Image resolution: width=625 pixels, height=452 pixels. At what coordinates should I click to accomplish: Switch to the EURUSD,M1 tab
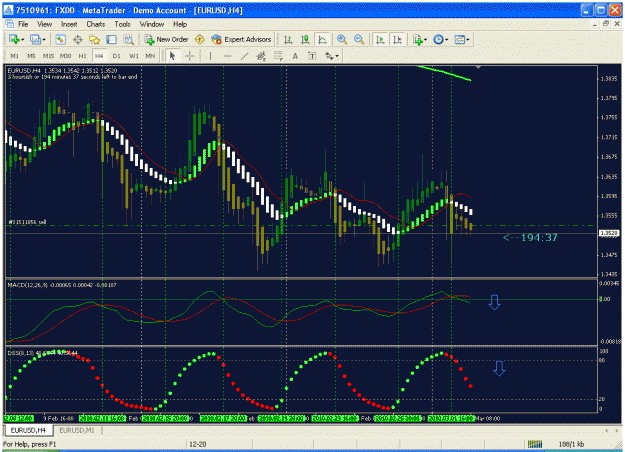coord(77,430)
